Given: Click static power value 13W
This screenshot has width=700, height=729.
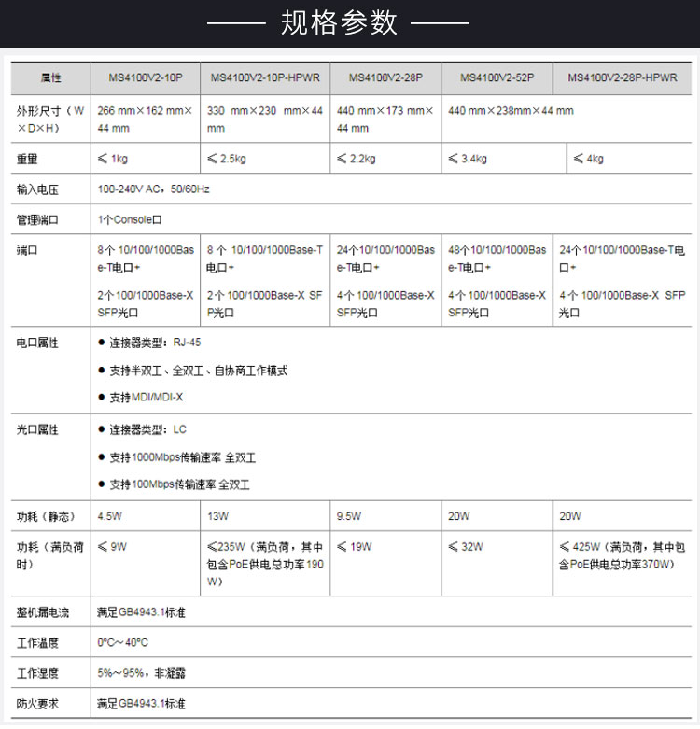Looking at the screenshot, I should [218, 516].
